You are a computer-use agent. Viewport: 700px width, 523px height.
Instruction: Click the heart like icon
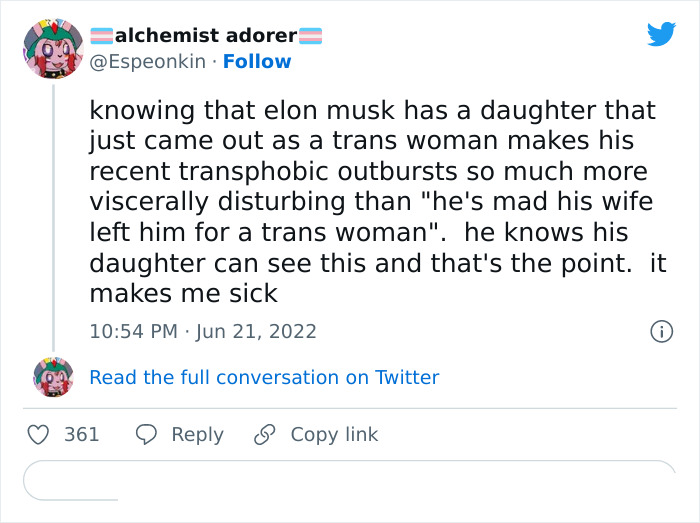(37, 434)
